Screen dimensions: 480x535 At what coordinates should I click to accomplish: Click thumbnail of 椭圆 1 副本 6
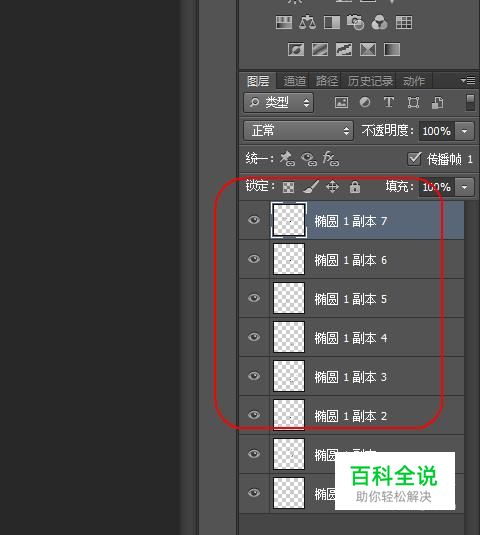(x=289, y=259)
